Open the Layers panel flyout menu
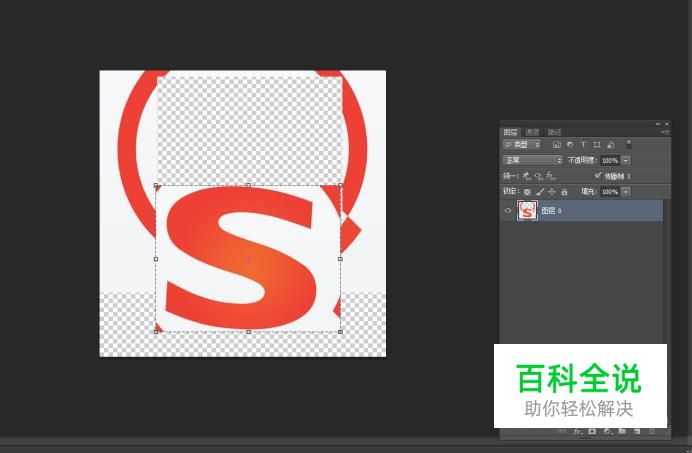The height and width of the screenshot is (453, 692). (666, 132)
